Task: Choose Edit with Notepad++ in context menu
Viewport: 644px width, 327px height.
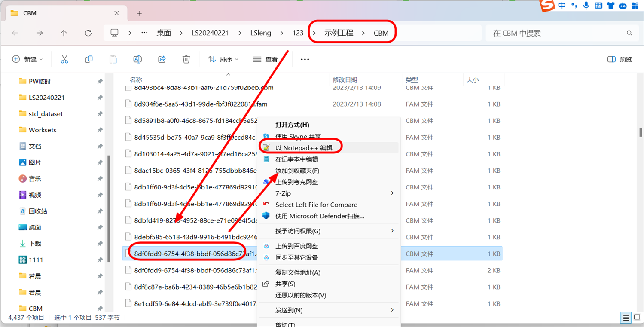Action: tap(304, 148)
